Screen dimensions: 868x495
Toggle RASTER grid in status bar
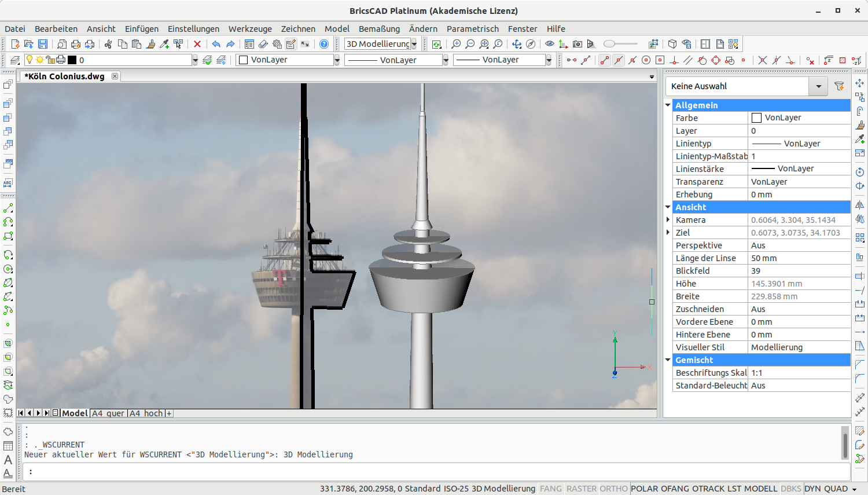click(x=581, y=489)
